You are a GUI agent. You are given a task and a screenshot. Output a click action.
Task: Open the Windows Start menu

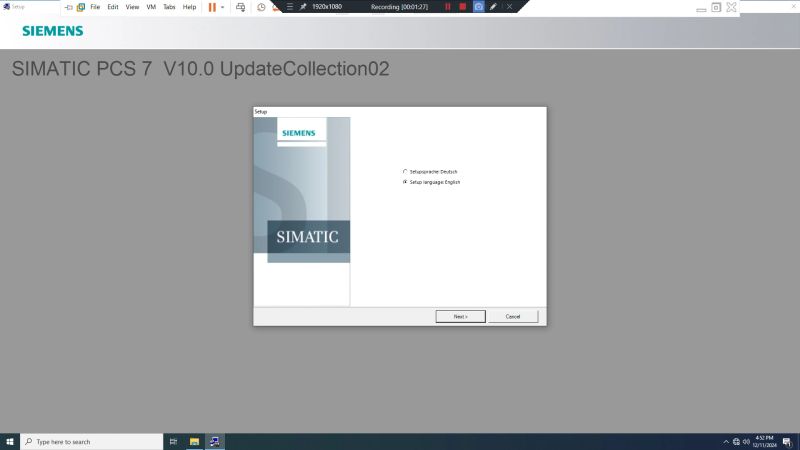(x=10, y=442)
